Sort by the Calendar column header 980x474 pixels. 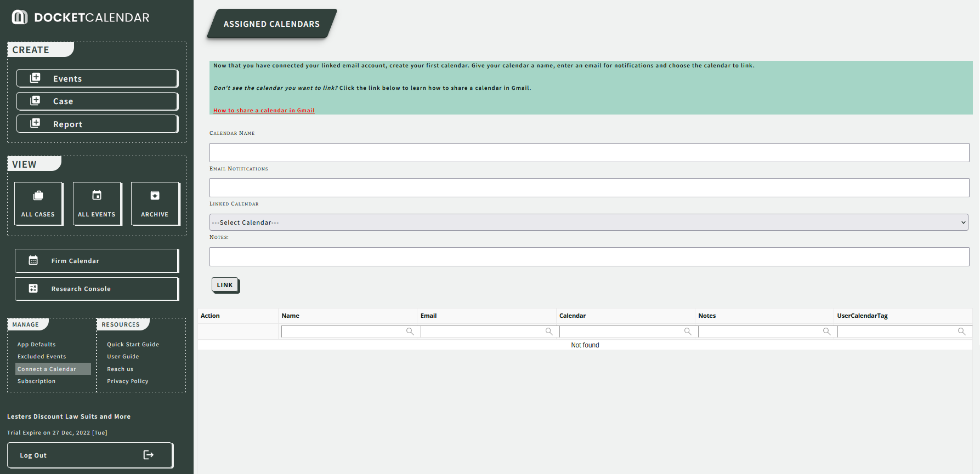pos(626,316)
